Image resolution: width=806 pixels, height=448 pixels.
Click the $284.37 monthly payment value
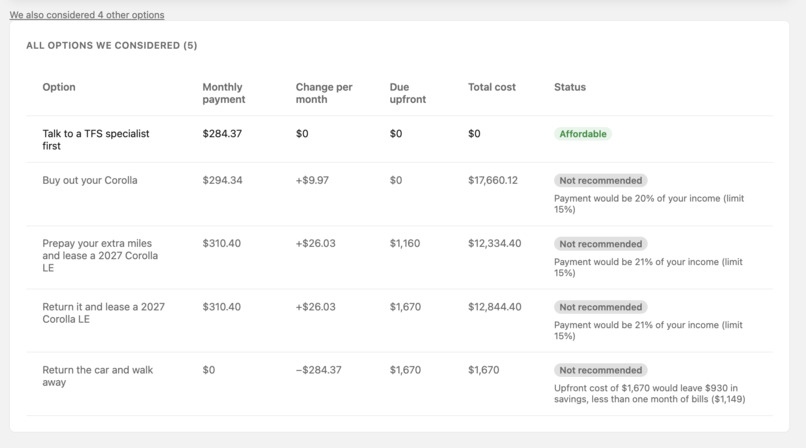222,134
